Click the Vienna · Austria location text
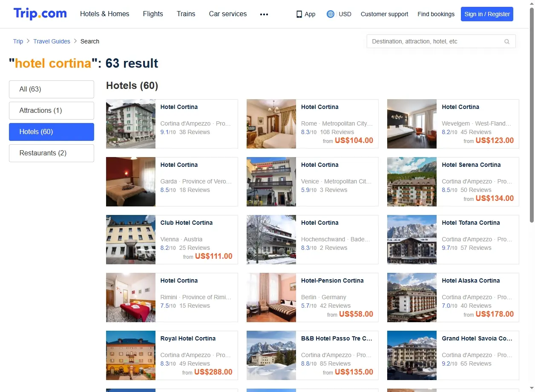The width and height of the screenshot is (535, 392). pos(181,239)
